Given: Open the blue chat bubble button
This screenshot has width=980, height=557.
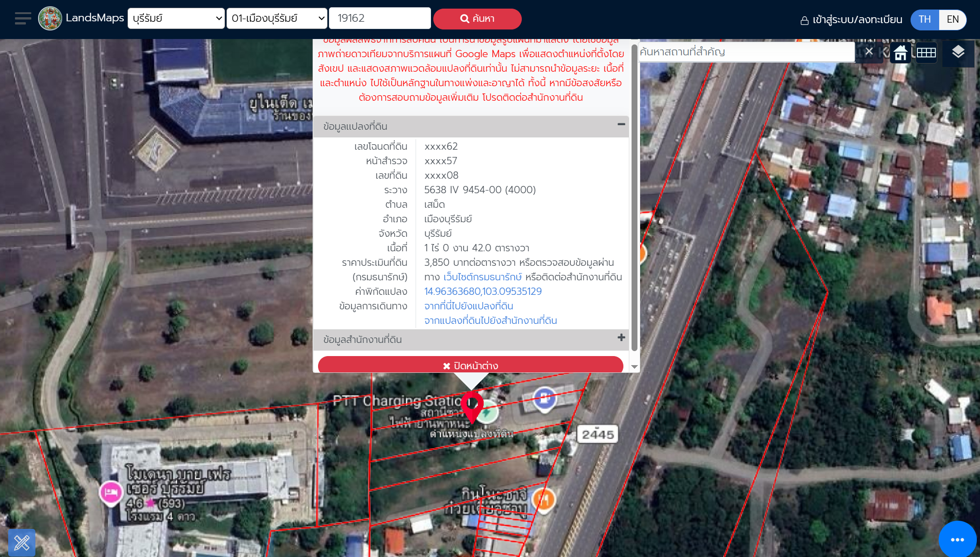Looking at the screenshot, I should coord(957,539).
